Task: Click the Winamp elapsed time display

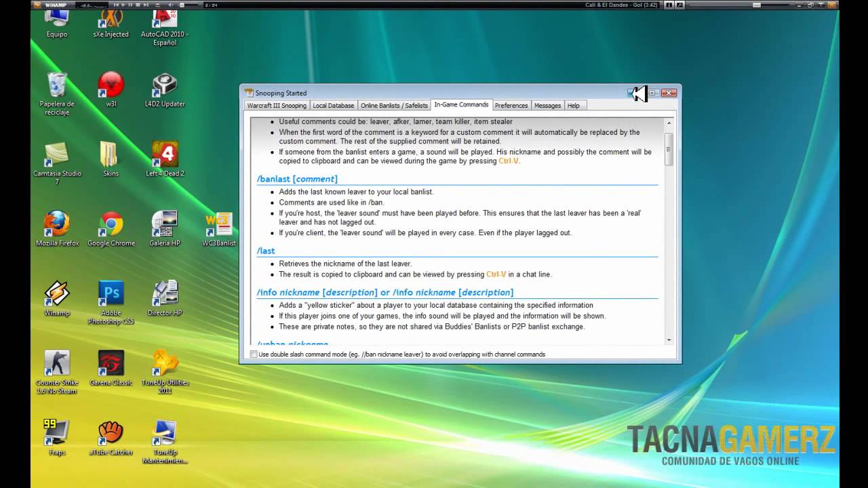Action: [x=211, y=5]
